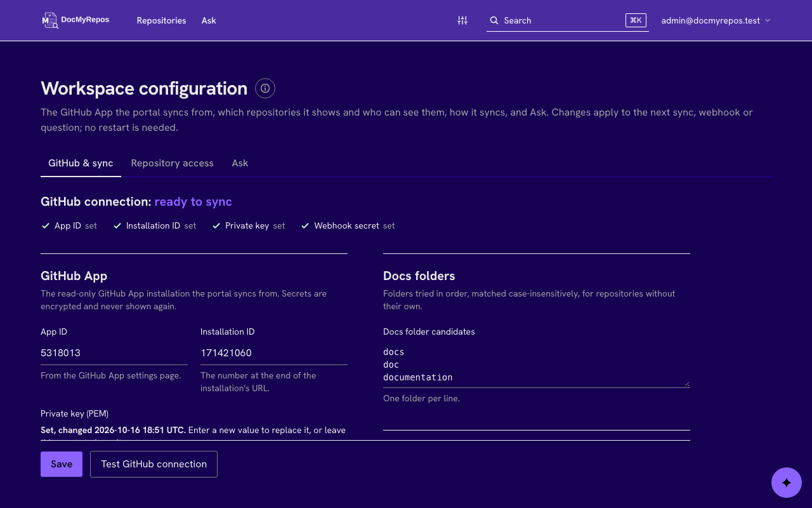
Task: Click the Save button
Action: pos(62,464)
